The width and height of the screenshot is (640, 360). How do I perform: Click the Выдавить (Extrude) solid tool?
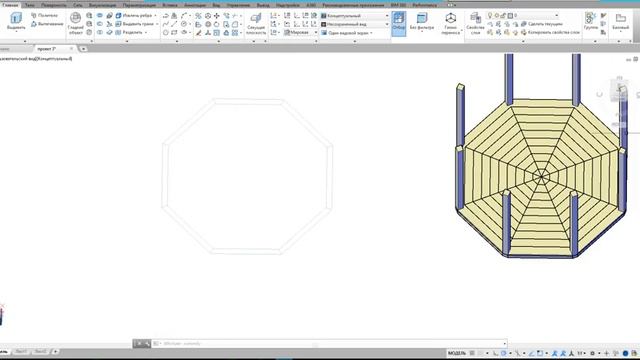(x=16, y=20)
